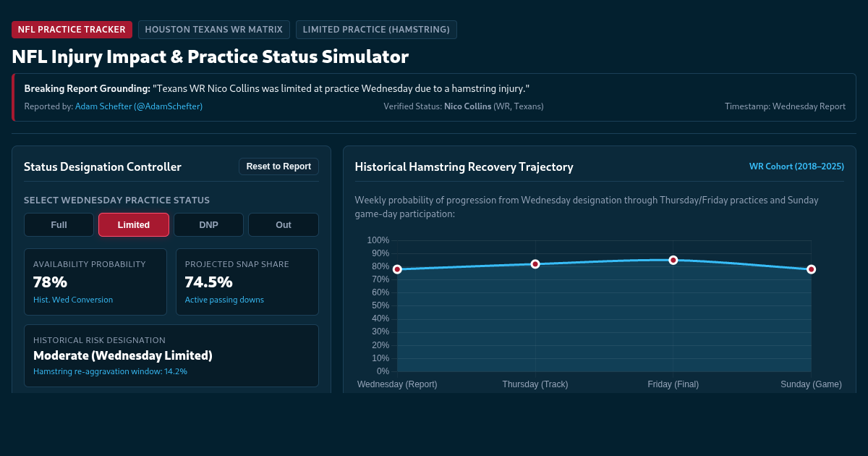Click the Hamstring re-aggravation window: 14.2% text
The height and width of the screenshot is (456, 868).
110,371
